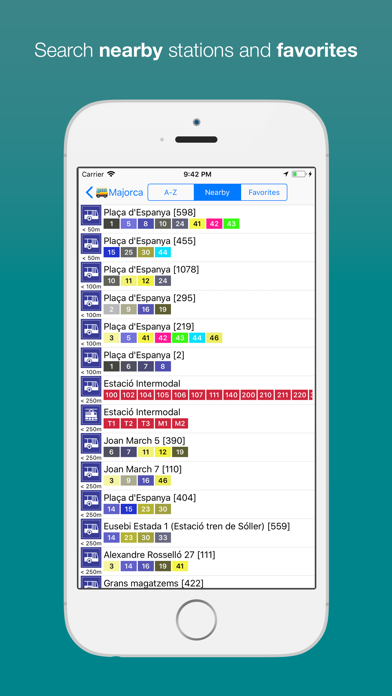Tap line 12 badge in Joan March 5
Viewport: 392px width, 696px height.
163,452
